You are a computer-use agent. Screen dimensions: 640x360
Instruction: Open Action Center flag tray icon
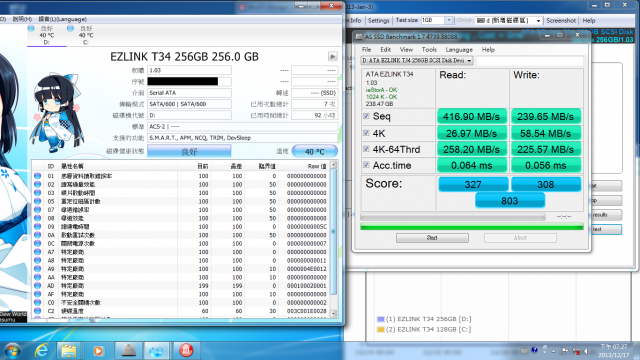click(565, 351)
